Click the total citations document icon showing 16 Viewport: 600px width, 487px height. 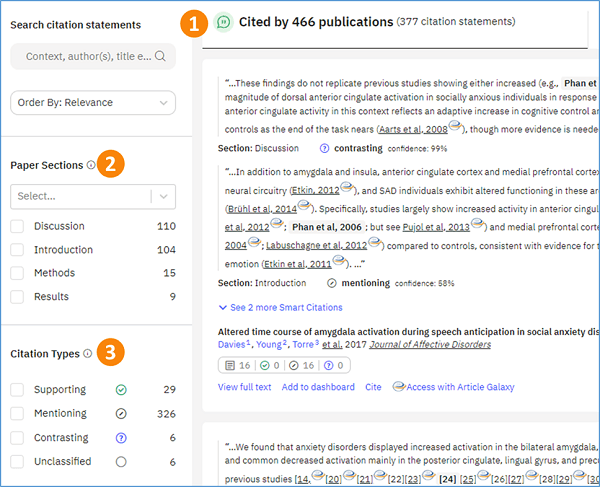[230, 365]
